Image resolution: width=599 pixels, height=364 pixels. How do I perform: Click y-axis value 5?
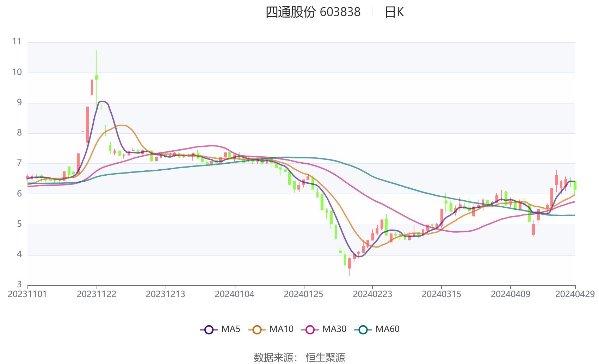point(19,224)
